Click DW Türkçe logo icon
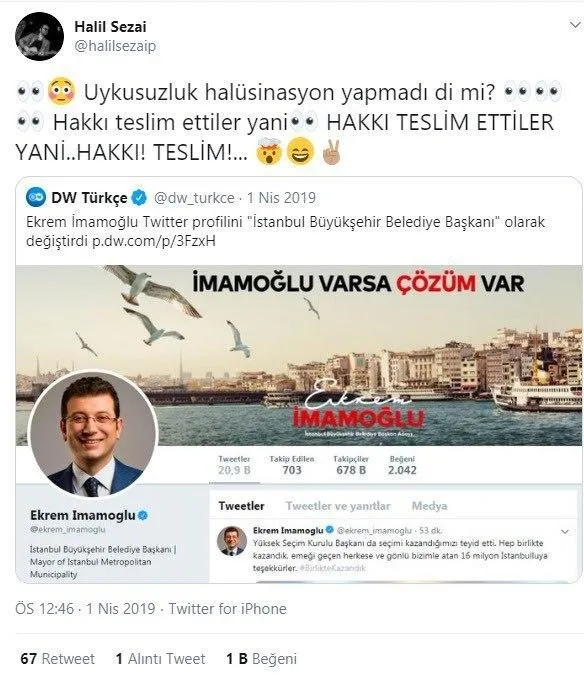Screen dimensions: 584x681 [x=36, y=198]
